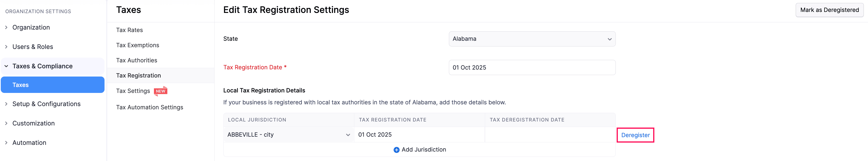The image size is (868, 161).
Task: Click the Tax Registration Date field
Action: (x=532, y=68)
